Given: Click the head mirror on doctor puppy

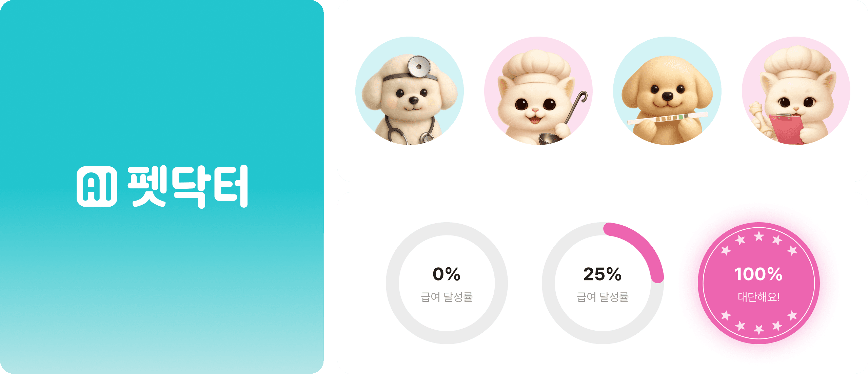Looking at the screenshot, I should [x=419, y=66].
